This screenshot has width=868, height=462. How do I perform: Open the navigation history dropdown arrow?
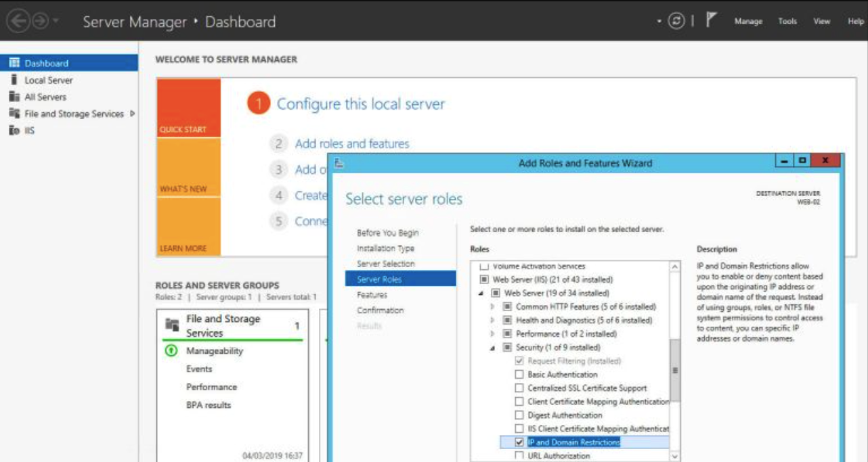tap(54, 22)
